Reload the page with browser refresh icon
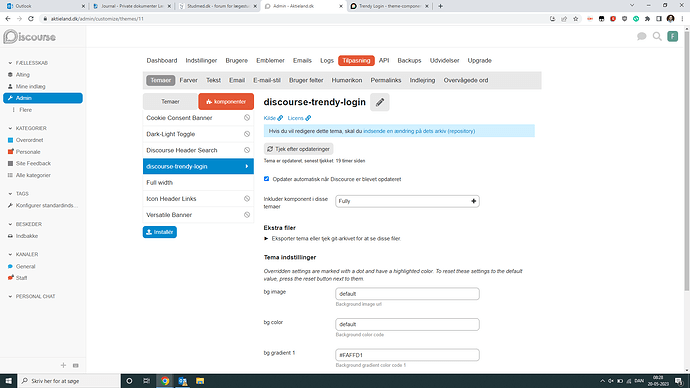 pos(31,19)
